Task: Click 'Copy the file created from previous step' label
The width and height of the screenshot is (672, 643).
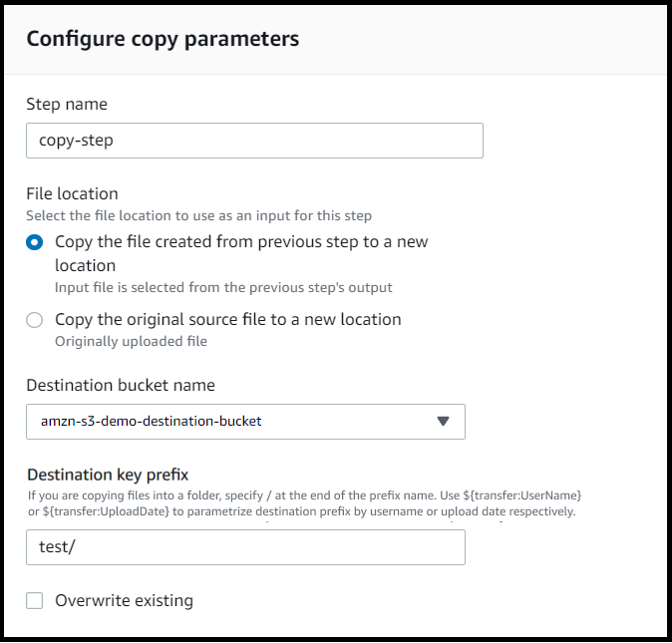Action: tap(241, 242)
